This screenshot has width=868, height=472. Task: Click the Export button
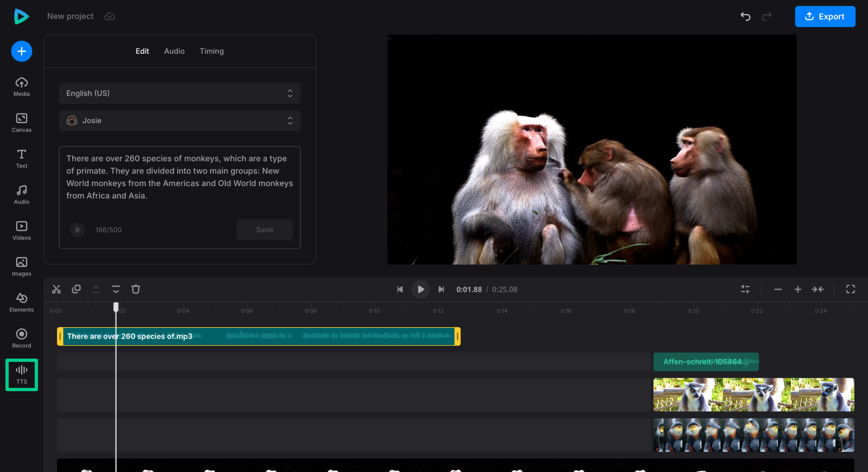click(825, 16)
